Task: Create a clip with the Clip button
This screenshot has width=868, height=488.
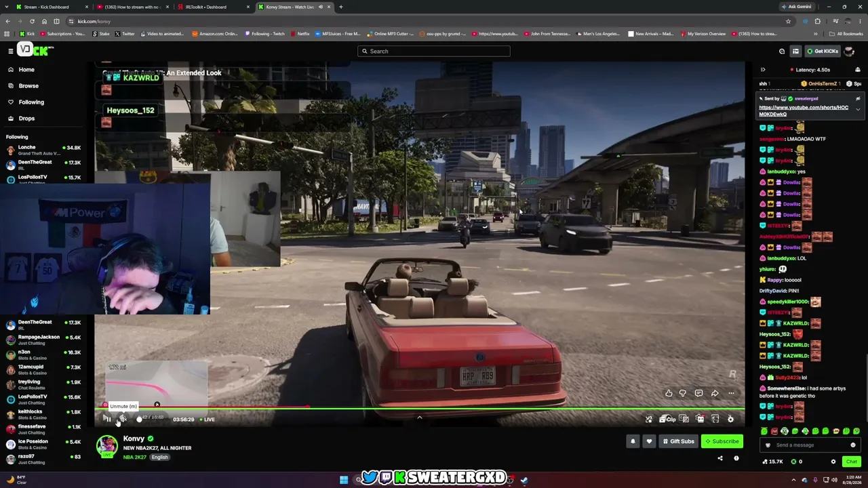Action: tap(667, 419)
